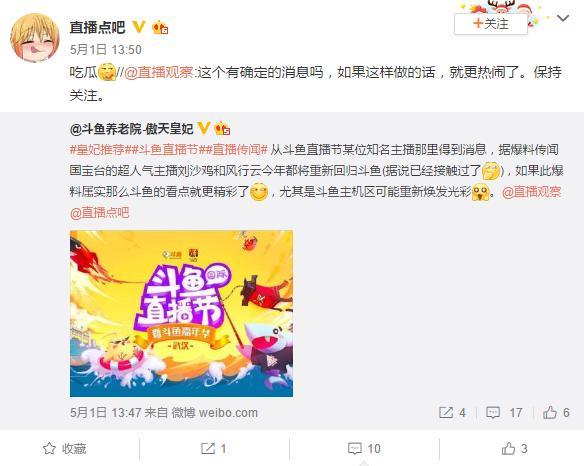Open the #皇妃推荐# hashtag topic
Viewport: 584px width, 466px height.
pos(97,150)
